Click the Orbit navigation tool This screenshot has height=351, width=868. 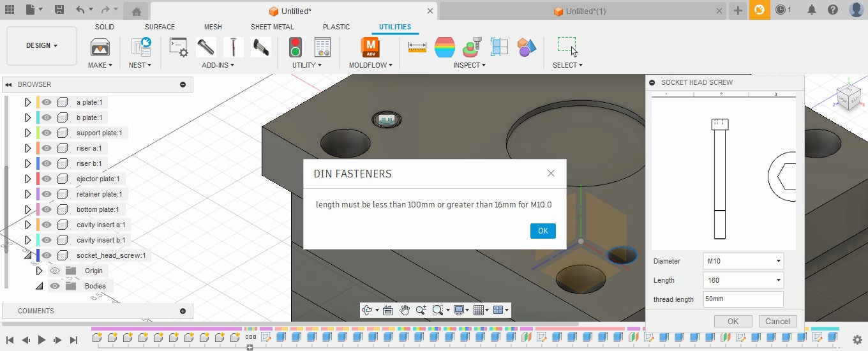(x=367, y=310)
